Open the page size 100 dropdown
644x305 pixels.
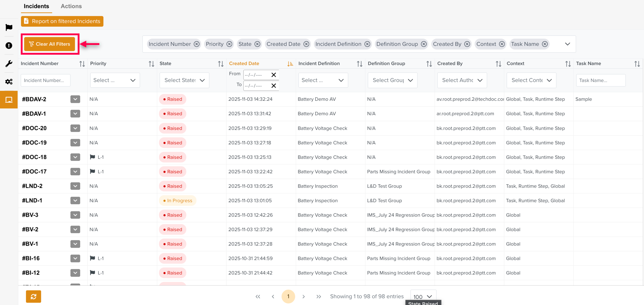[423, 296]
